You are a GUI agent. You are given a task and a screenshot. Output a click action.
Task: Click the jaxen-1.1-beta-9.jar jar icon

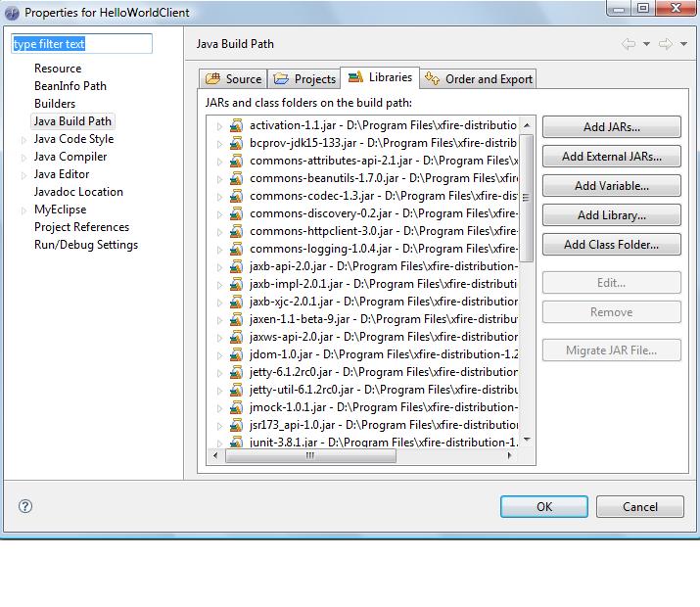click(x=236, y=319)
